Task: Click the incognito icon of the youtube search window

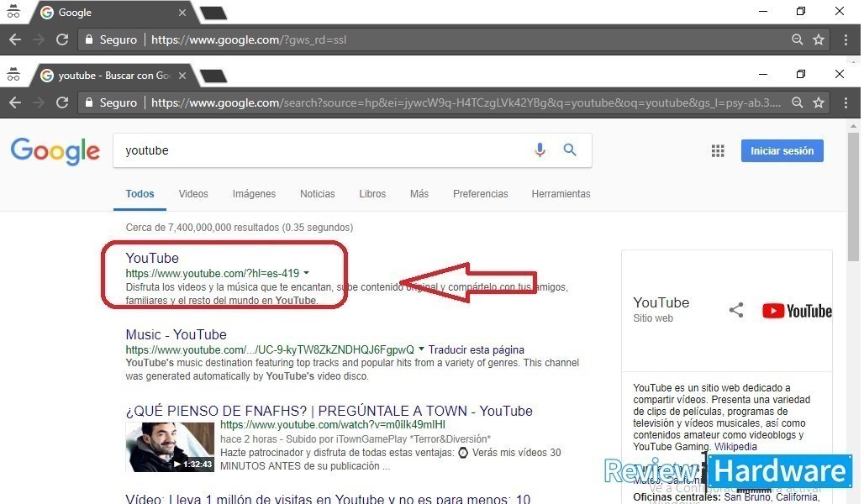Action: [13, 75]
